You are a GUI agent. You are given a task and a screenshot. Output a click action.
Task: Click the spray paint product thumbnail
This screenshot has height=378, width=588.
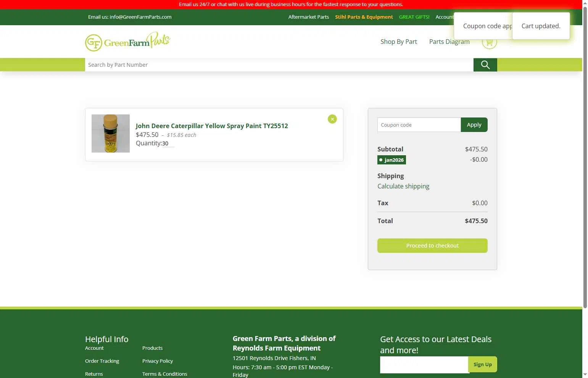pyautogui.click(x=111, y=134)
